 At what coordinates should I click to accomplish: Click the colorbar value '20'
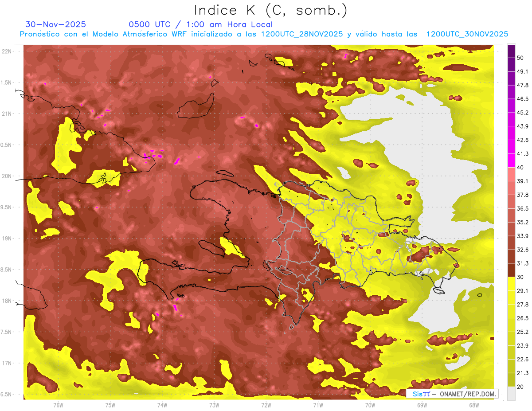(x=520, y=387)
